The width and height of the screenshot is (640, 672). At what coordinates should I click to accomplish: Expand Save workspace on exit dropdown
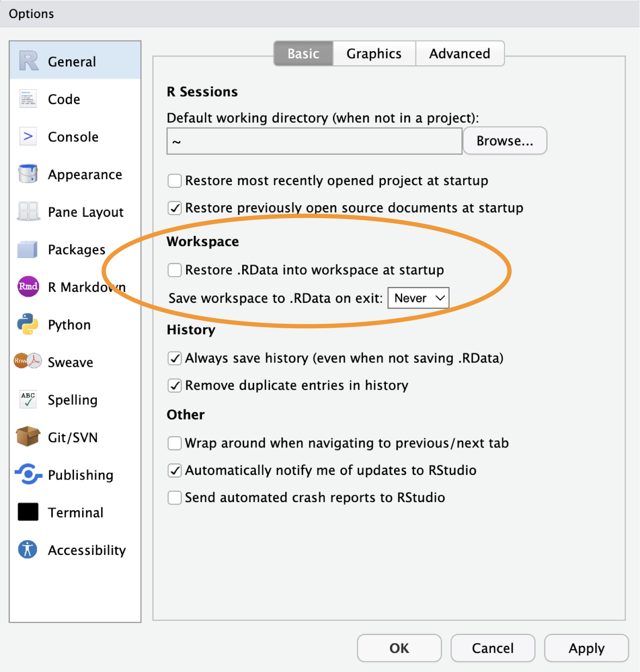click(x=418, y=298)
